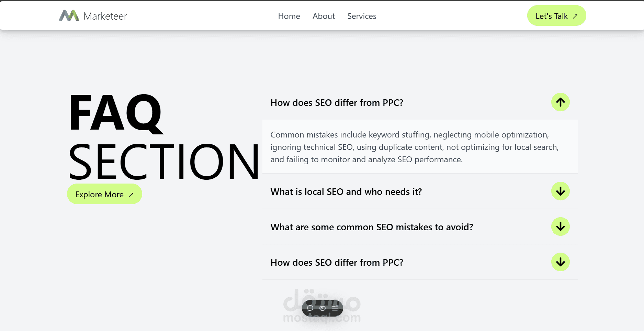Image resolution: width=644 pixels, height=331 pixels.
Task: Click the down arrow beside the local SEO question
Action: tap(560, 191)
